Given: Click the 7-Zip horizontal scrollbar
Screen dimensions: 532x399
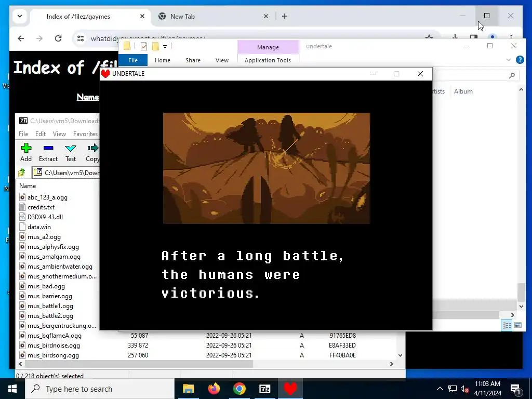Looking at the screenshot, I should [x=139, y=364].
